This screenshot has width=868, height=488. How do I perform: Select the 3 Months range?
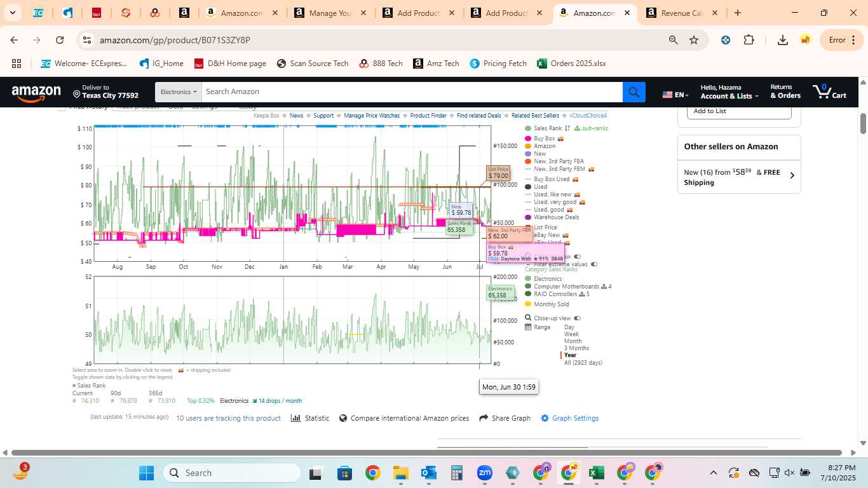click(x=576, y=348)
